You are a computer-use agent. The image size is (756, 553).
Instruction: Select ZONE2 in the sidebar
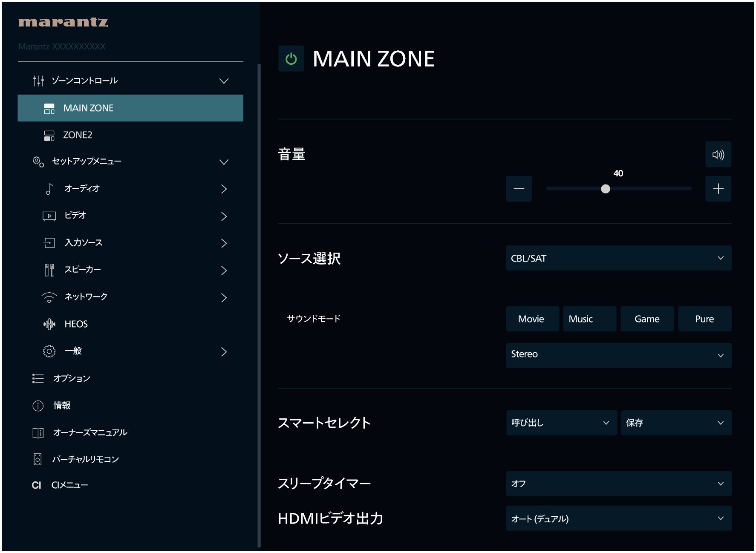[130, 135]
